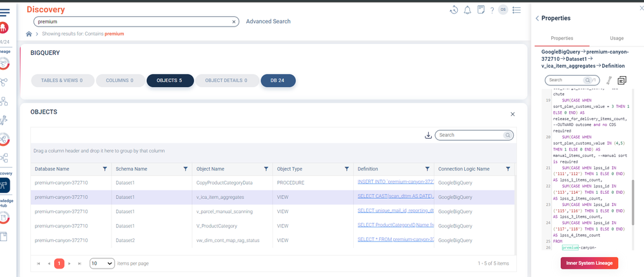
Task: Click the Inner System Lineage button
Action: coord(589,263)
